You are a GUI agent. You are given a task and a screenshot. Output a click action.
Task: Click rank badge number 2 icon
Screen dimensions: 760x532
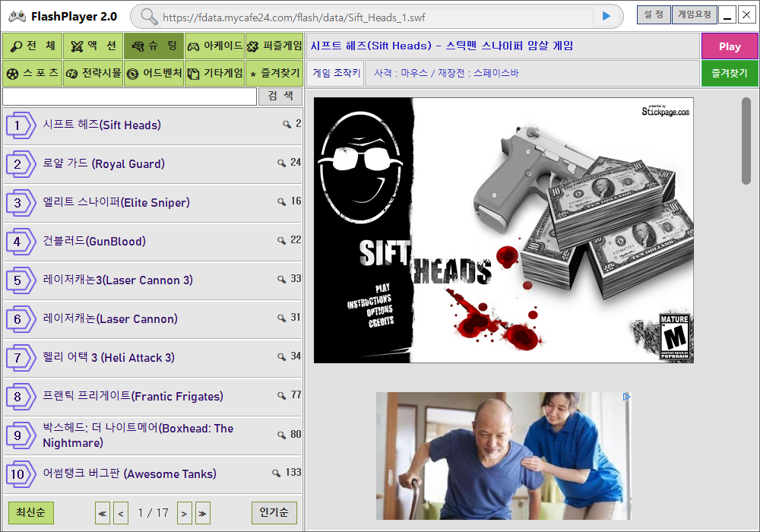pos(21,164)
